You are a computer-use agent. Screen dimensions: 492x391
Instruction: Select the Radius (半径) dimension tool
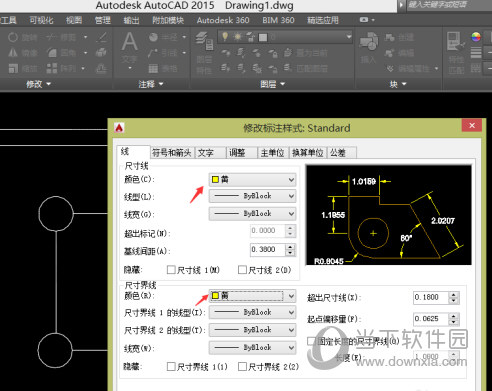click(153, 37)
